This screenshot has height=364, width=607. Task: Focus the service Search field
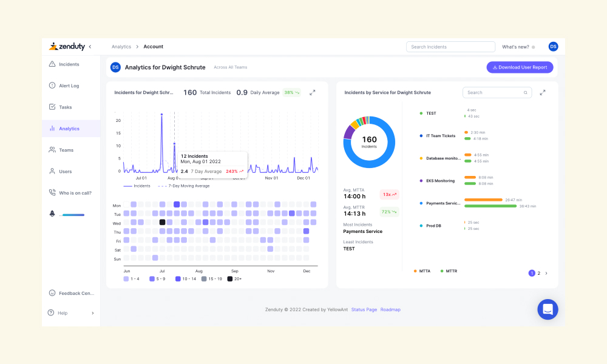click(x=497, y=92)
